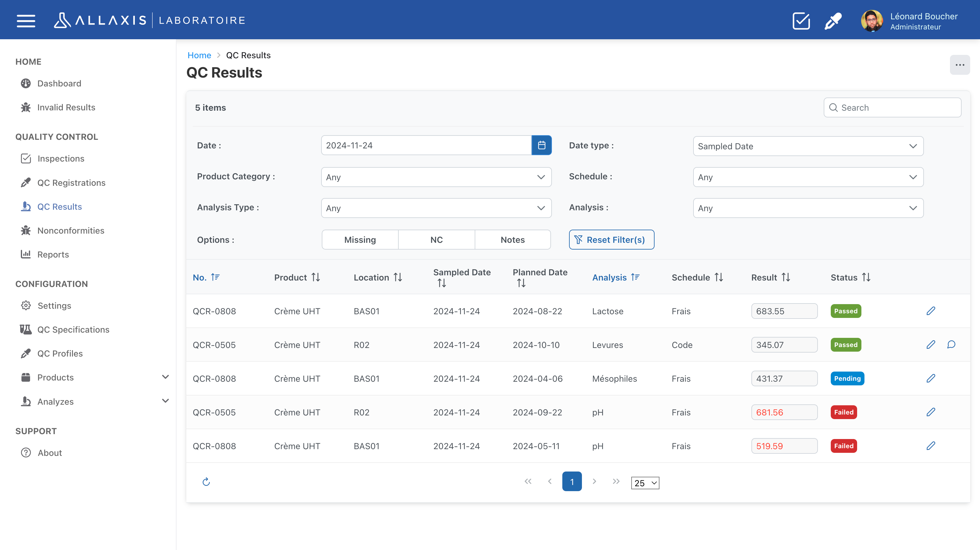980x550 pixels.
Task: Click the eyedropper icon in header
Action: click(833, 21)
